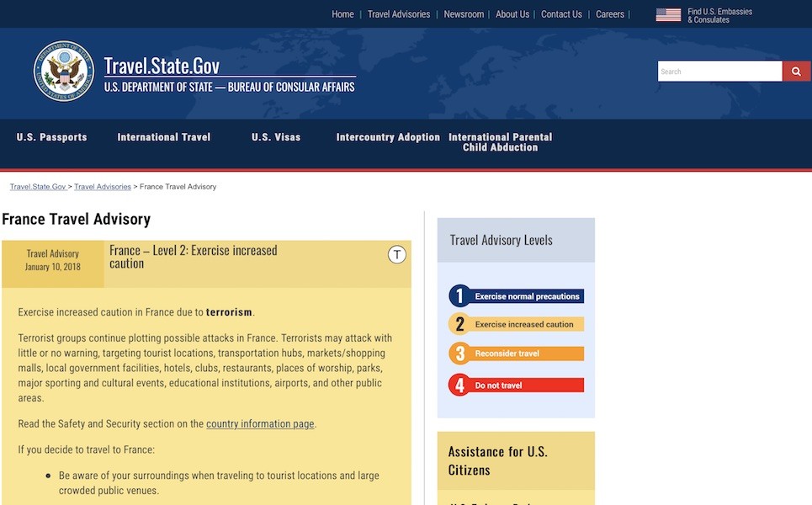This screenshot has height=505, width=812.
Task: Click the bold word 'terrorism'
Action: coord(229,312)
